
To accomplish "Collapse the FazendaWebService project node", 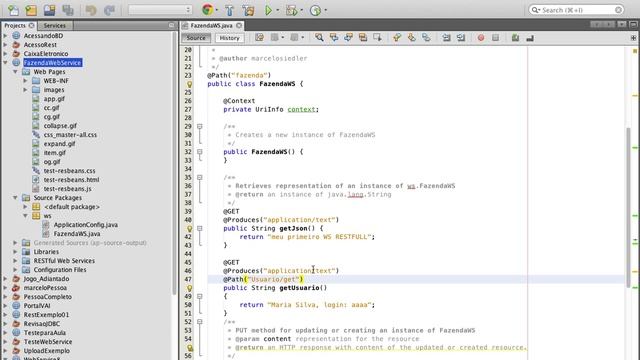I will [5, 62].
